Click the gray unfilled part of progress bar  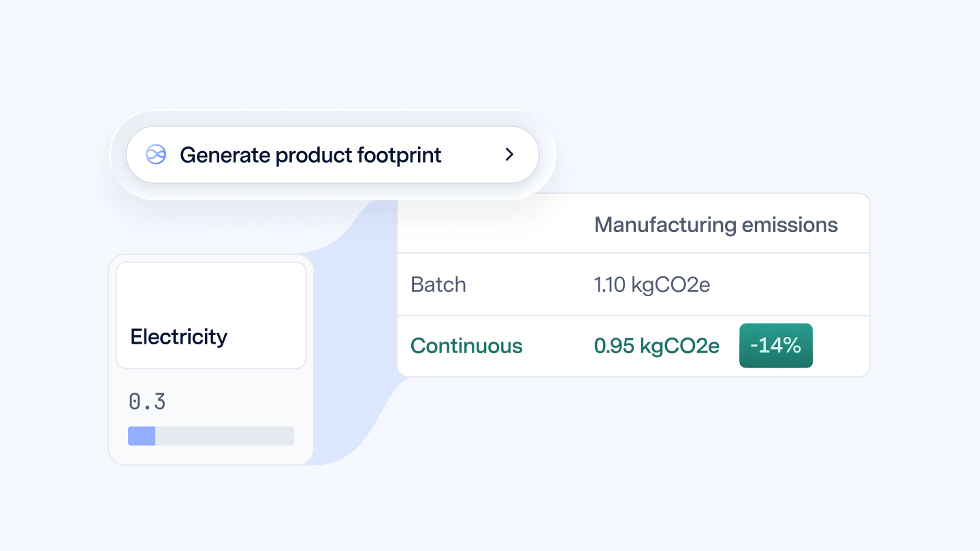pyautogui.click(x=225, y=436)
